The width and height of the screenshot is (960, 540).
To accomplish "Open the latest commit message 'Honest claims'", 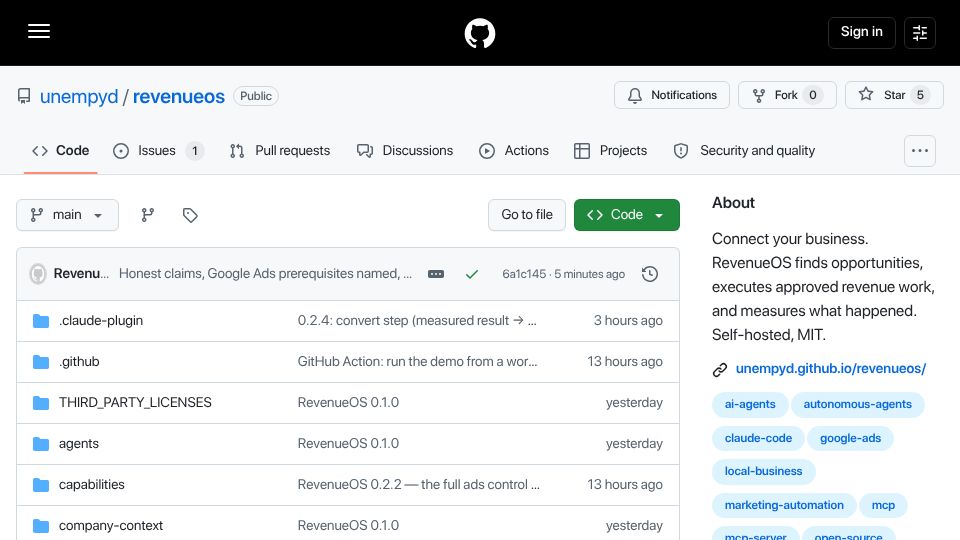I will [265, 274].
